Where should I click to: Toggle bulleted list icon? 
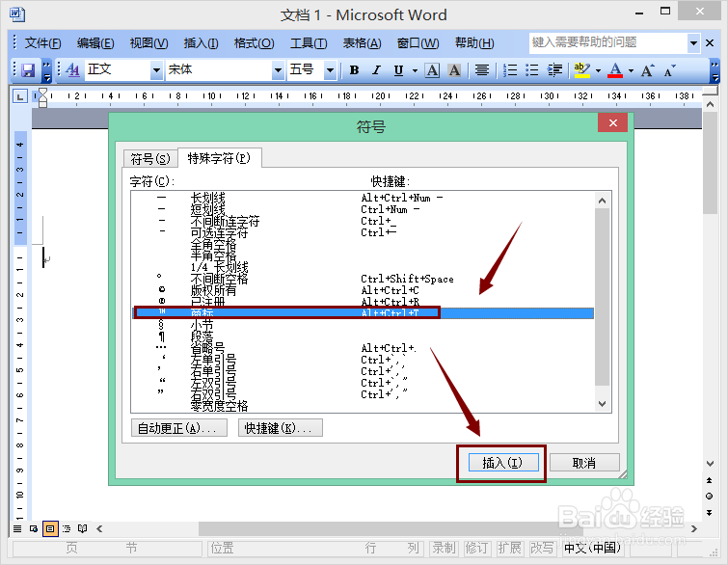coord(531,70)
